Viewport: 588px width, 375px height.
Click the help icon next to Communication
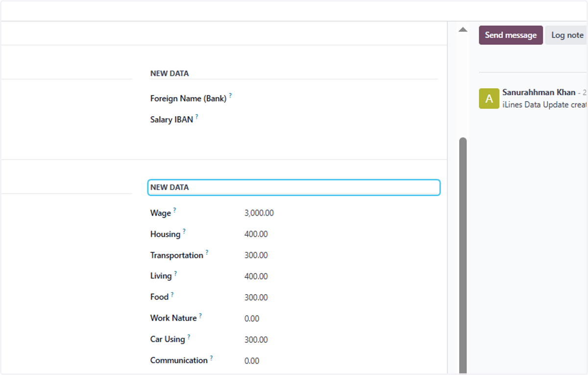tap(211, 358)
